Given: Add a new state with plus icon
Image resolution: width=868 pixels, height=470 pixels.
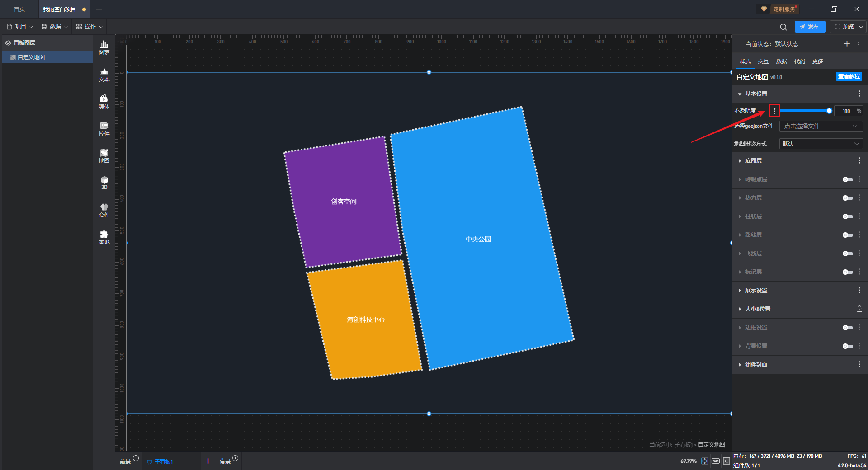Looking at the screenshot, I should click(847, 44).
